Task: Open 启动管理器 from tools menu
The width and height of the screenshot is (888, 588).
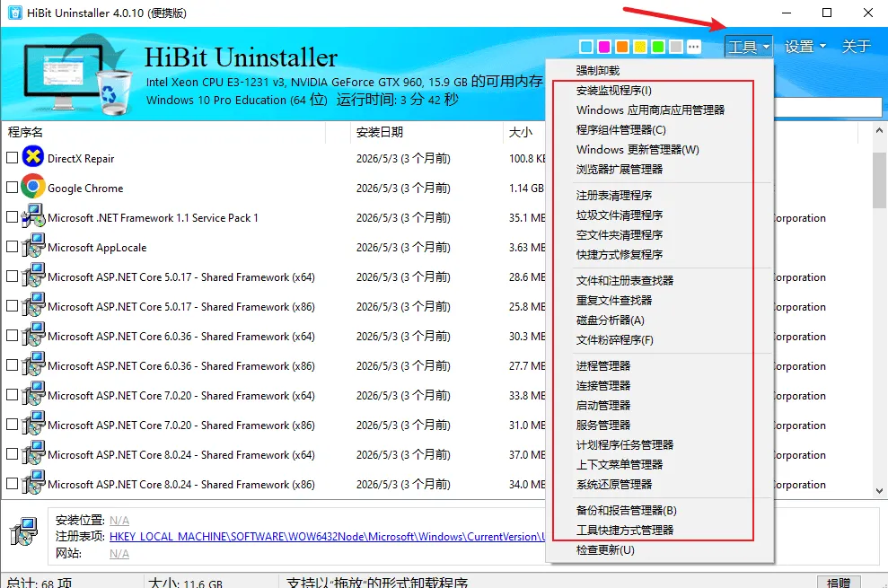Action: (603, 406)
